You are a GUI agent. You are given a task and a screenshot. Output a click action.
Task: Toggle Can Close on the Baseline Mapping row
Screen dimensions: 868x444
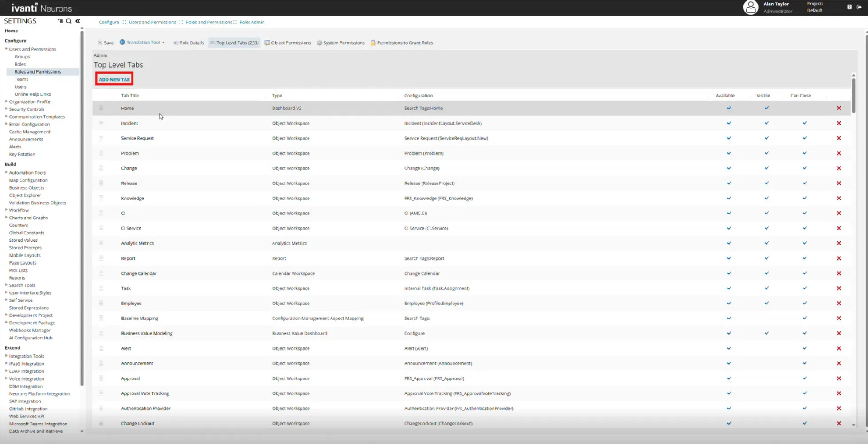click(x=805, y=318)
